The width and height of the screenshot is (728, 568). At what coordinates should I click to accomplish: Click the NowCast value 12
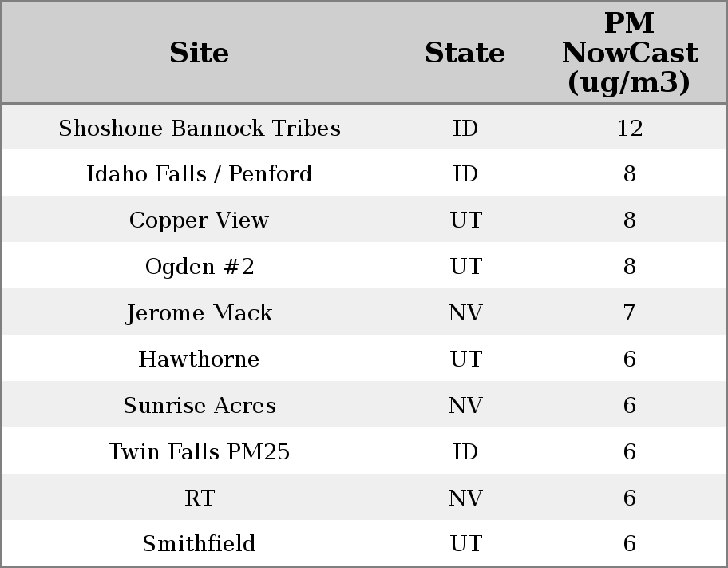click(x=629, y=129)
